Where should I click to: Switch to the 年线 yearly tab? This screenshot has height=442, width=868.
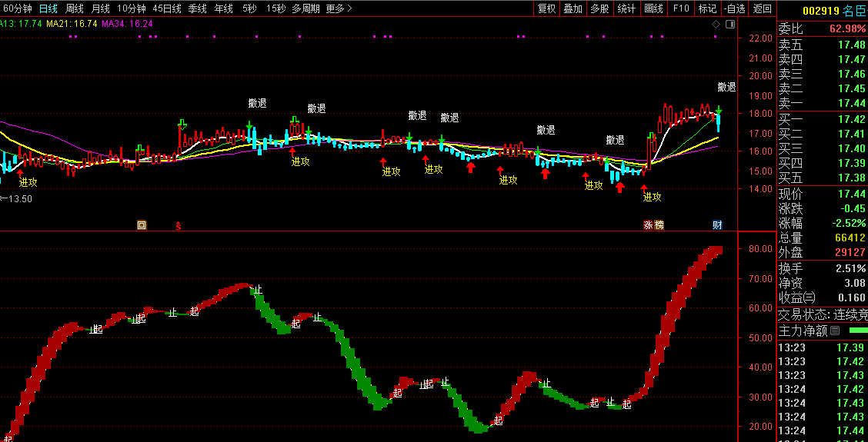(x=223, y=8)
